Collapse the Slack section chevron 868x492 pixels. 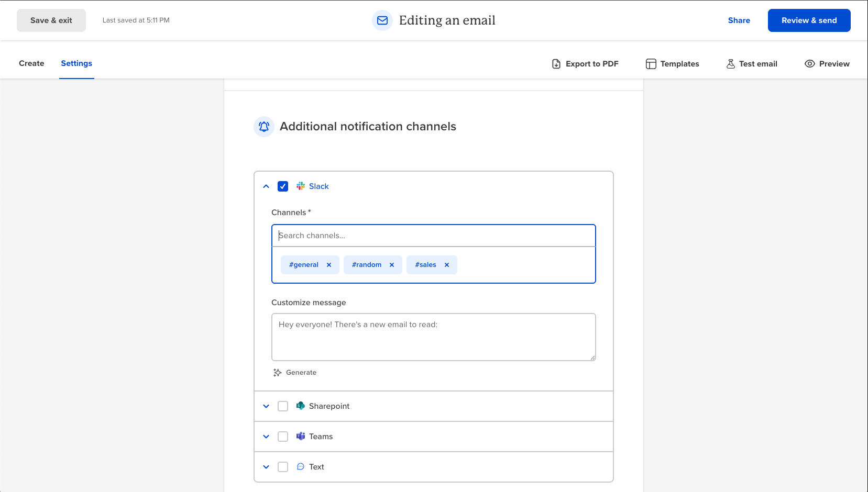(x=266, y=186)
